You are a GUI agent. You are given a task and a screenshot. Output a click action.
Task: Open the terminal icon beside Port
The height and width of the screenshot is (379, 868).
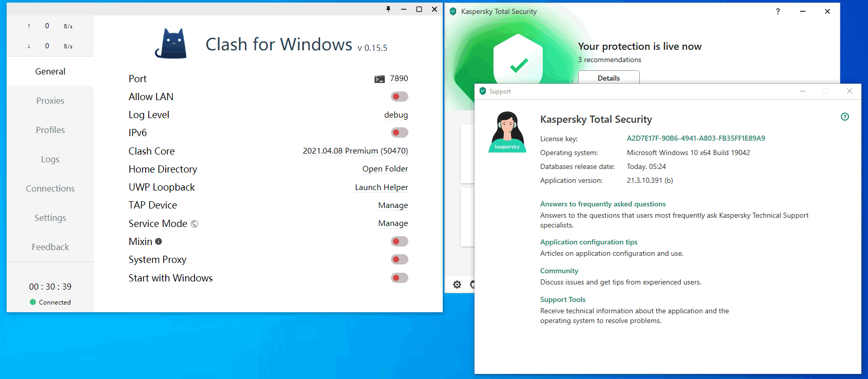click(x=380, y=79)
